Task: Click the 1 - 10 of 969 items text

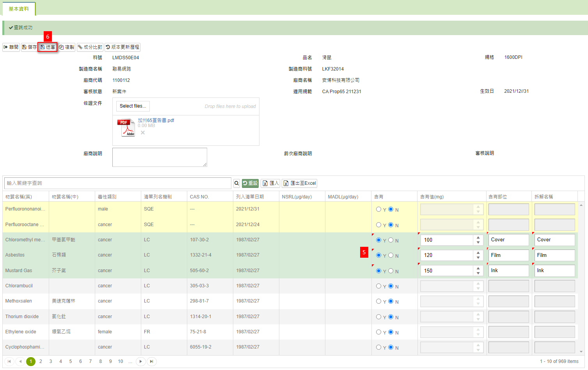Action: coord(559,361)
